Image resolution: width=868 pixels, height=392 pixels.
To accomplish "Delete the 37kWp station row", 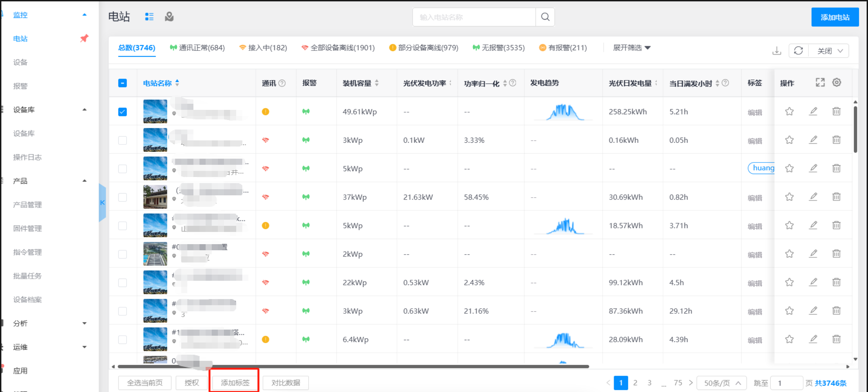I will coord(836,197).
